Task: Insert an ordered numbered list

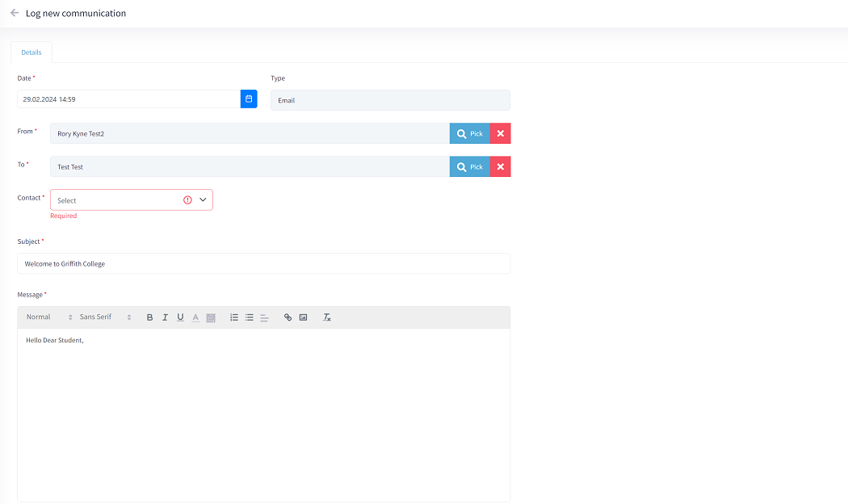Action: coord(234,317)
